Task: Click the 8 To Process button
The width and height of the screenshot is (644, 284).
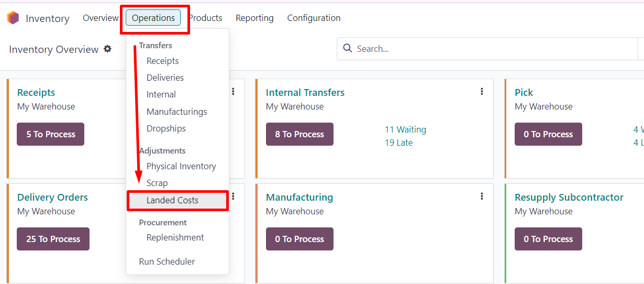Action: coord(299,134)
